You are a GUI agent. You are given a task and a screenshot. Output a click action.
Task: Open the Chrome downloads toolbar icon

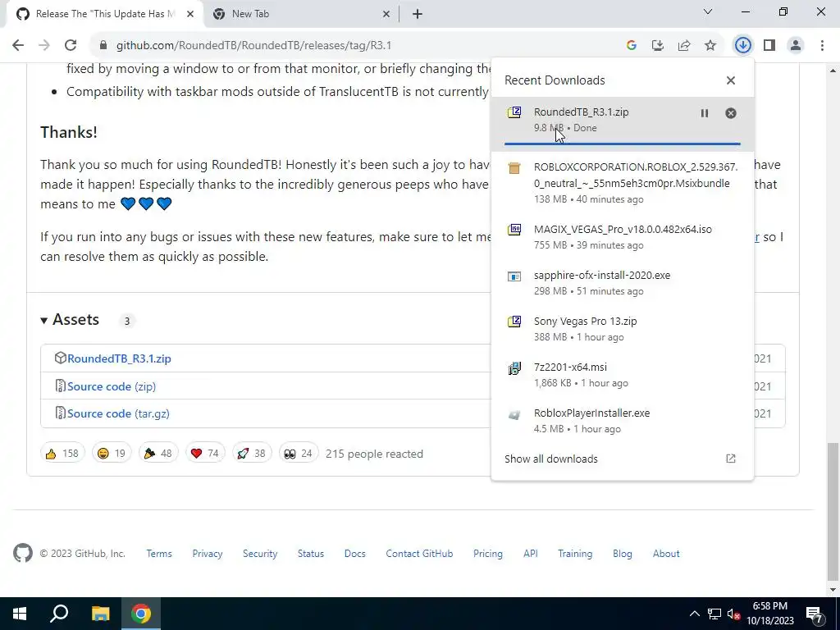(x=742, y=46)
